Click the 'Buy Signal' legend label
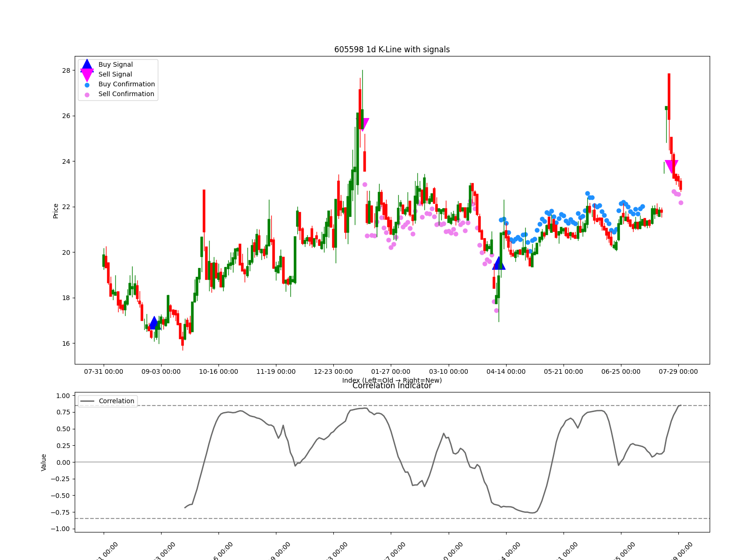 click(x=115, y=65)
